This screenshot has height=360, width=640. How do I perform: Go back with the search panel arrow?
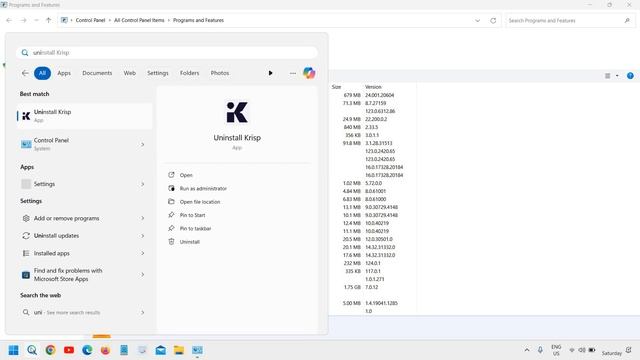[25, 73]
